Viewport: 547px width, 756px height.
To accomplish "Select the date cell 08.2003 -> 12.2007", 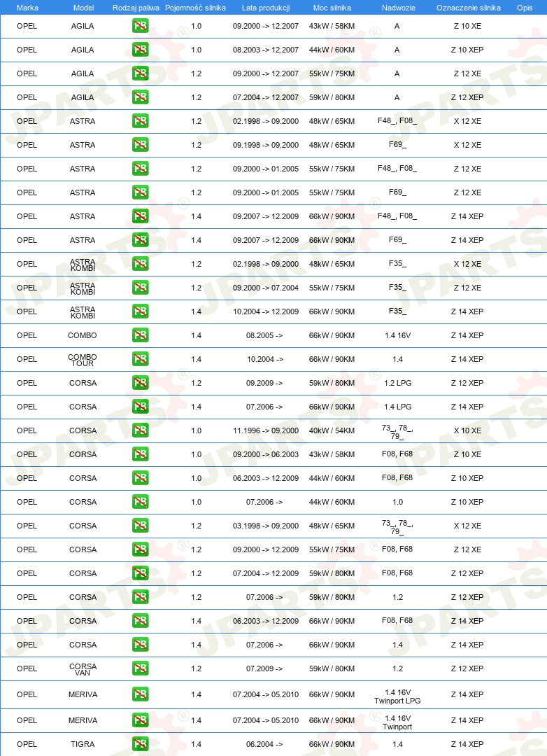I will click(x=266, y=50).
